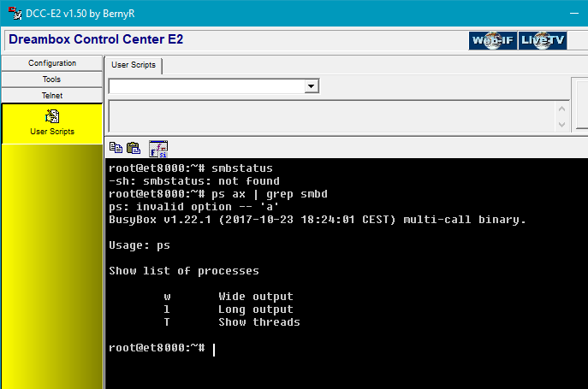Click the 'Usage: ps' text line
Viewport: 588px width, 389px height.
pos(140,245)
